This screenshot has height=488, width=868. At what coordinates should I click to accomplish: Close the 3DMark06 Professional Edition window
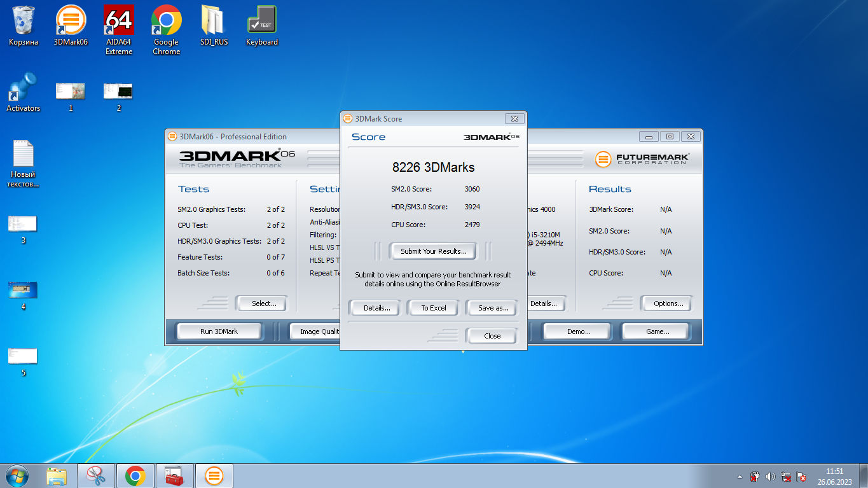pyautogui.click(x=691, y=136)
